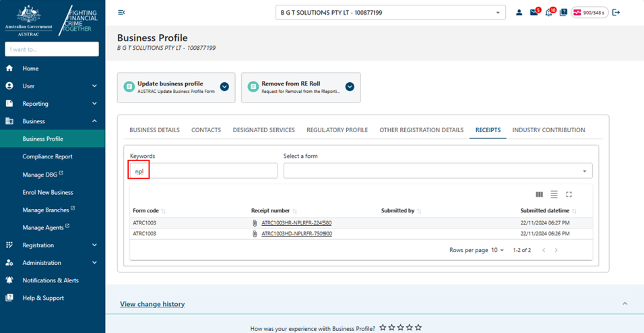This screenshot has width=644, height=333.
Task: Click the logout icon
Action: click(x=616, y=13)
